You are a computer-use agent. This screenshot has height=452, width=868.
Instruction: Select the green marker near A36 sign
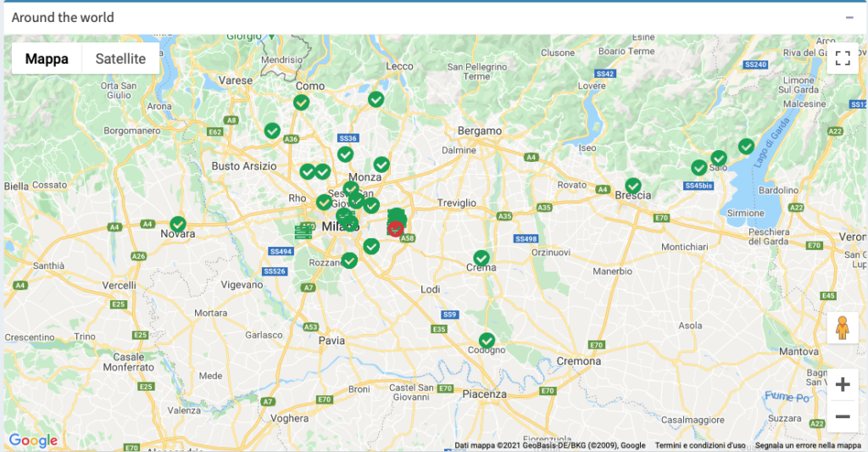[272, 131]
